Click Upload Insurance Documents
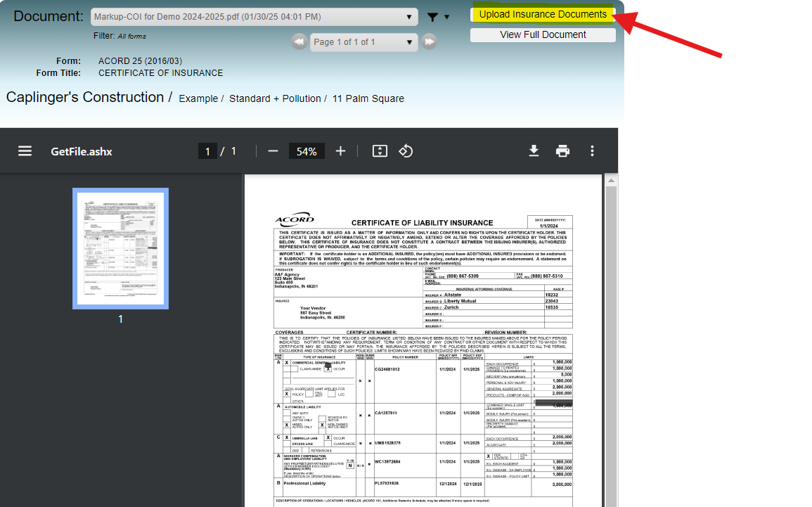Screen dimensions: 812x507 (542, 13)
